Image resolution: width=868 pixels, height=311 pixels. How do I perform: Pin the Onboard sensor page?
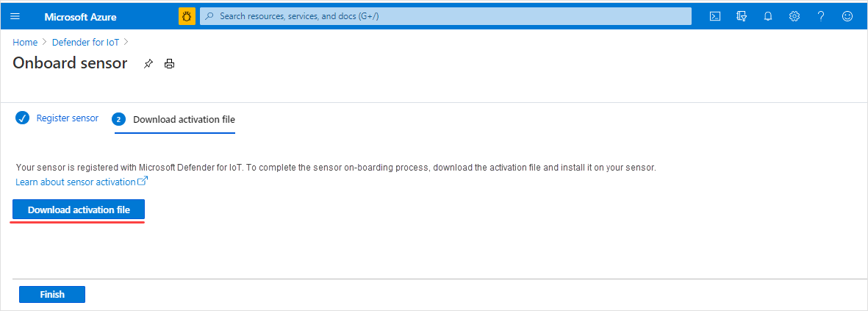pos(148,64)
